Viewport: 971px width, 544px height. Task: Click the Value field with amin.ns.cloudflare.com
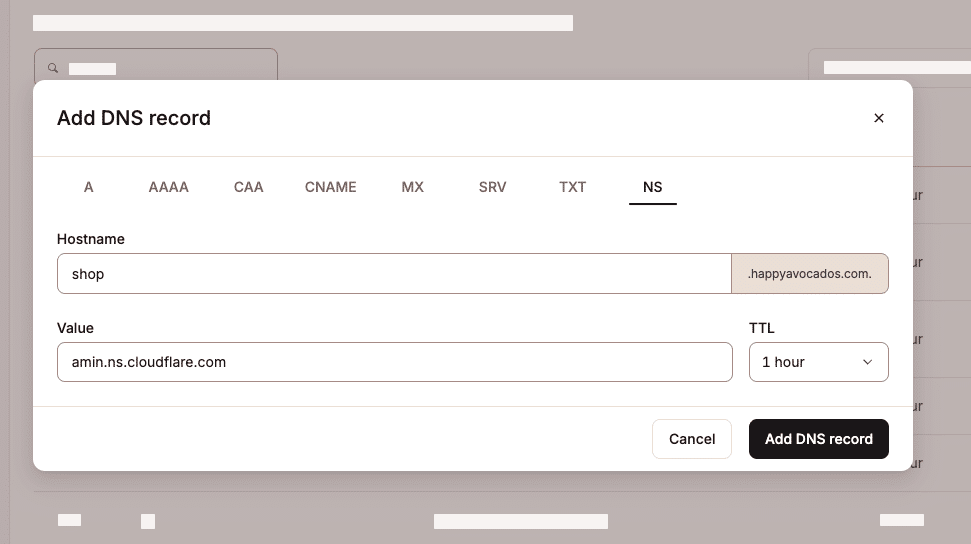tap(394, 362)
